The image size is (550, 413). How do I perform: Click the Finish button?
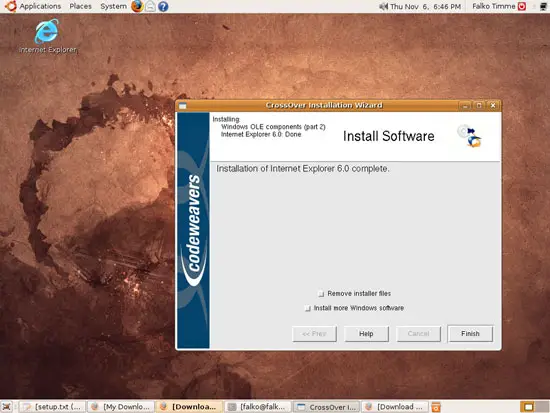coord(470,334)
